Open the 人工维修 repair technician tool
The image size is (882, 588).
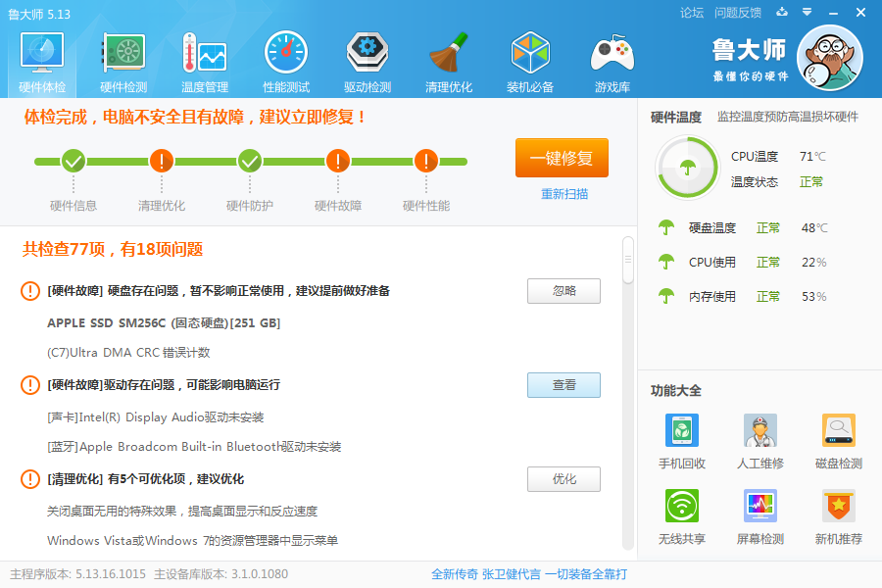759,441
